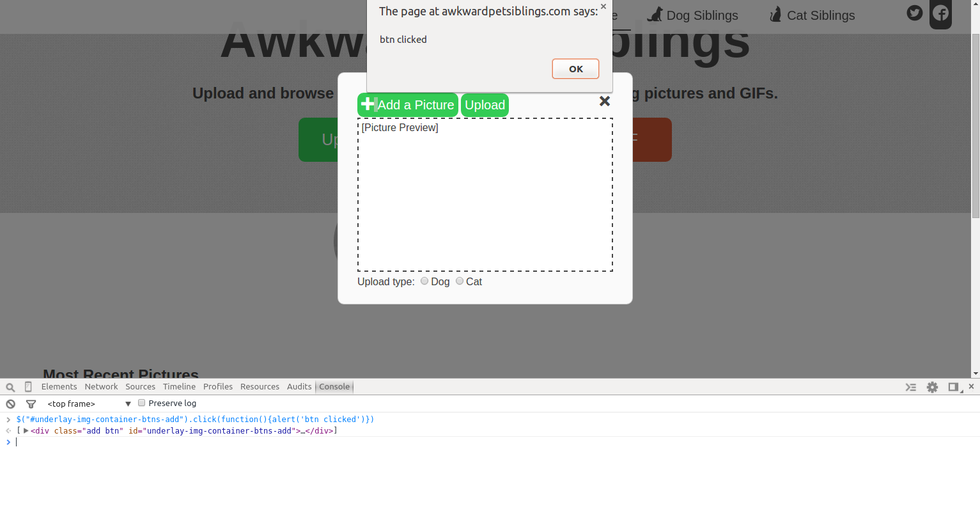Select the Console tab
The width and height of the screenshot is (980, 518).
tap(334, 386)
